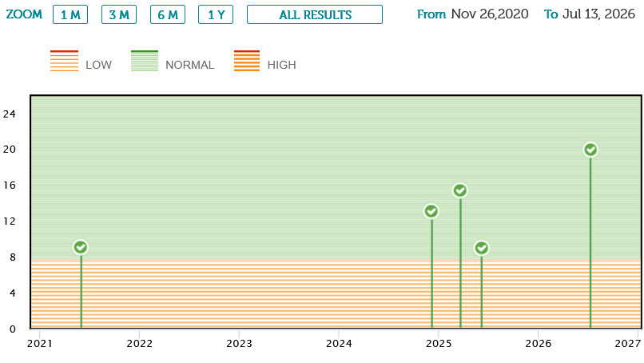The height and width of the screenshot is (363, 644).
Task: Click the LOW range legend swatch
Action: 64,61
